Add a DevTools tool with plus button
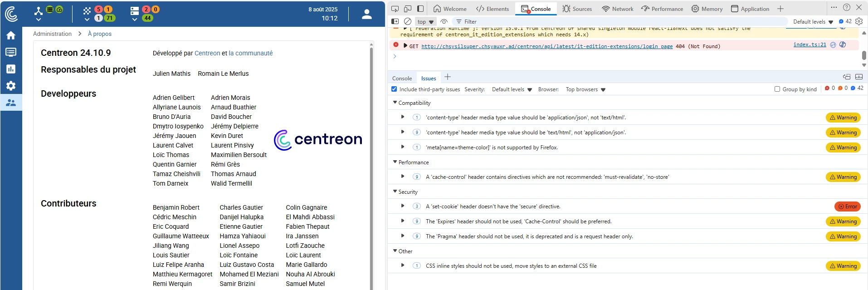The height and width of the screenshot is (290, 868). click(x=780, y=9)
